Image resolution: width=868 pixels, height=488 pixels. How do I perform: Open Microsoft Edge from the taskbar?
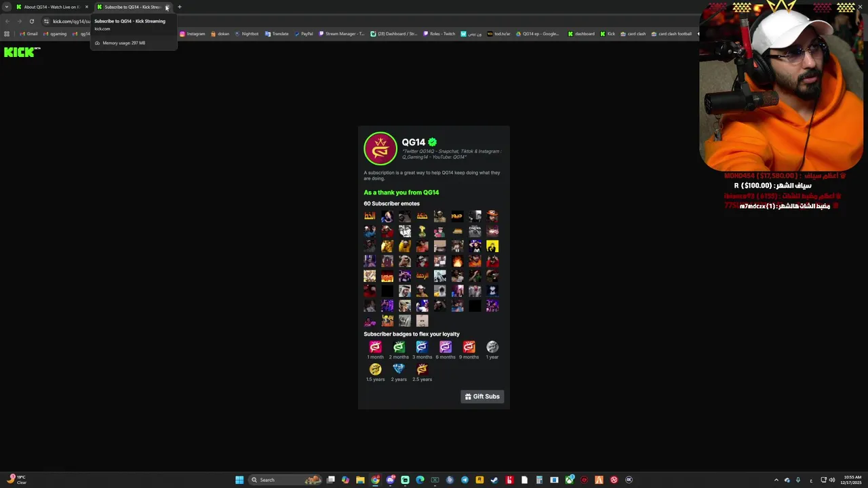tap(420, 480)
